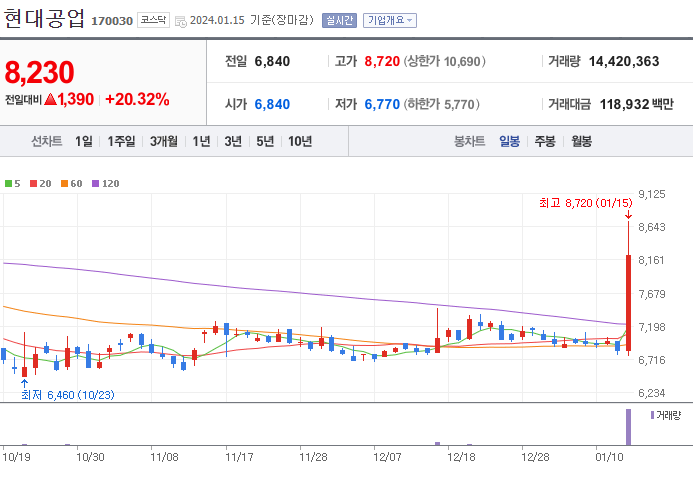Click the +20.32% change rate
This screenshot has height=479, width=693.
(137, 99)
